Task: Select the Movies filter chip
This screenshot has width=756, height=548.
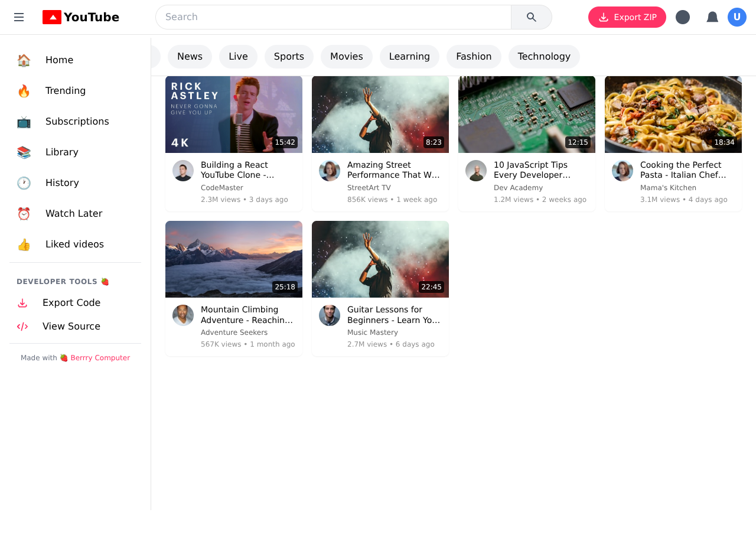Action: coord(346,56)
